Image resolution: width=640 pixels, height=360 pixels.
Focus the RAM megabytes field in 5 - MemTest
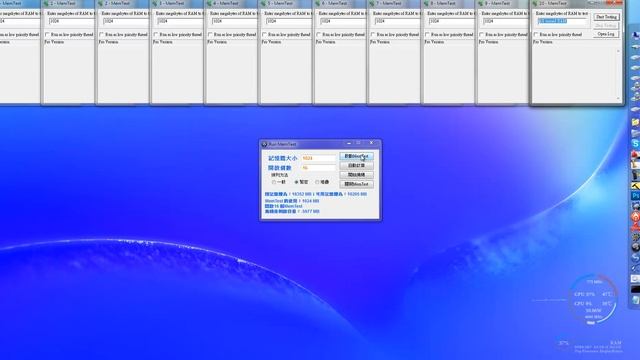[x=289, y=21]
